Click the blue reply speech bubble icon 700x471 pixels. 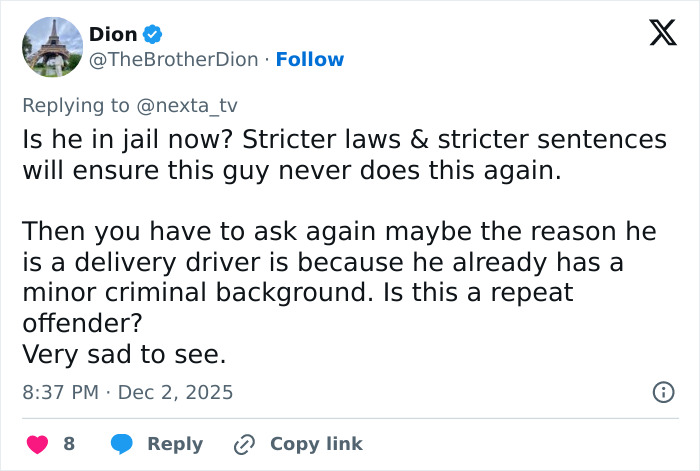point(122,443)
